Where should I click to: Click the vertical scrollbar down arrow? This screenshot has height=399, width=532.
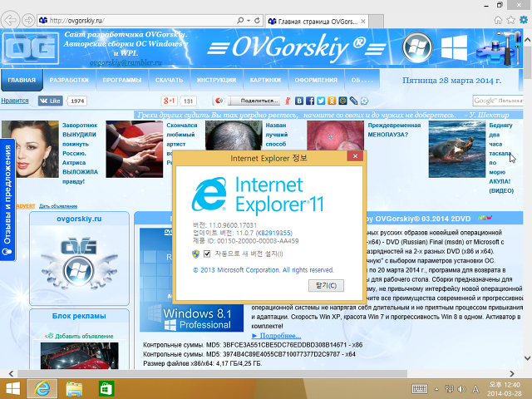pos(527,358)
